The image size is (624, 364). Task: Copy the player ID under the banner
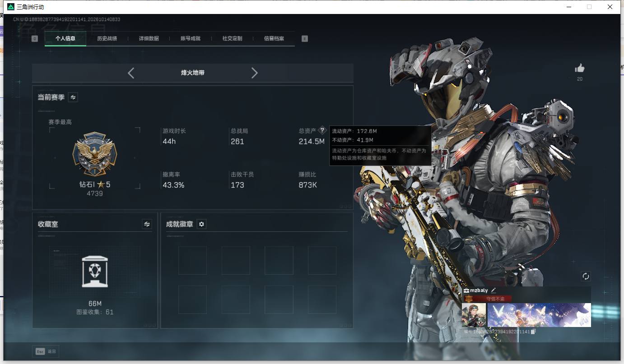(x=533, y=332)
